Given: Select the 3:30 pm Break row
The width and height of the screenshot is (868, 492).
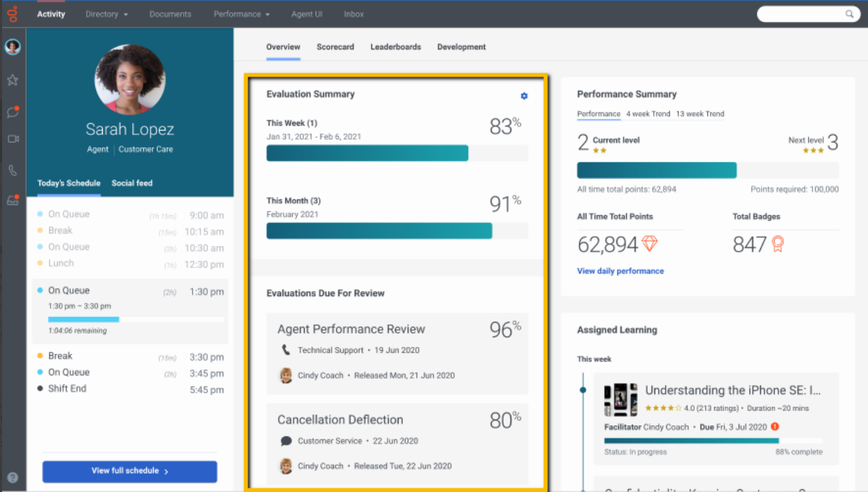Looking at the screenshot, I should [130, 356].
